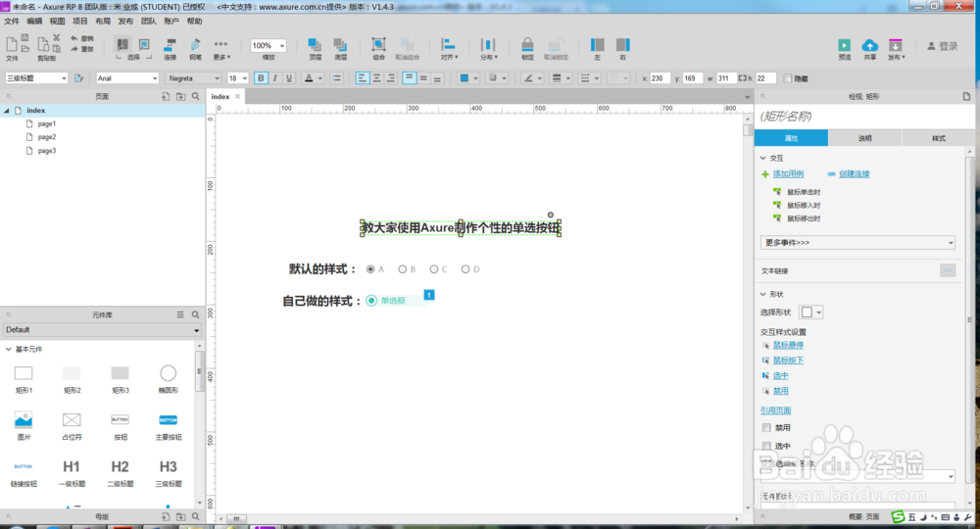This screenshot has height=529, width=980.
Task: Click the width w field
Action: pyautogui.click(x=725, y=78)
